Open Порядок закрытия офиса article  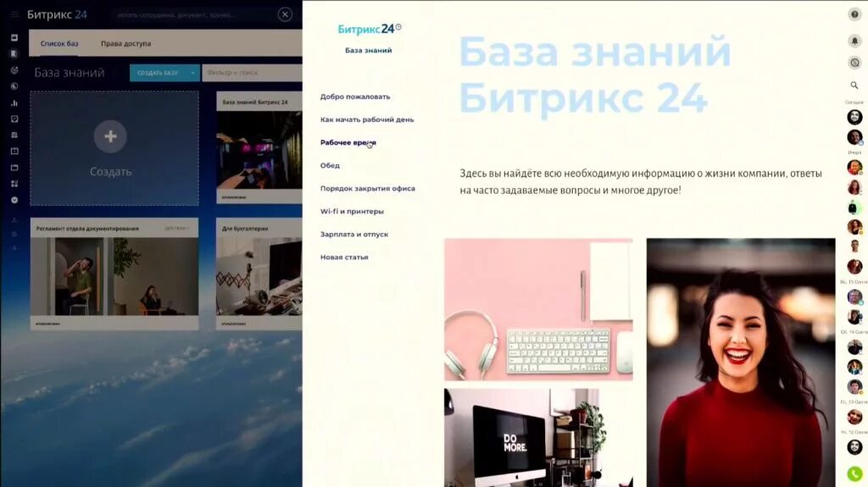pos(368,188)
